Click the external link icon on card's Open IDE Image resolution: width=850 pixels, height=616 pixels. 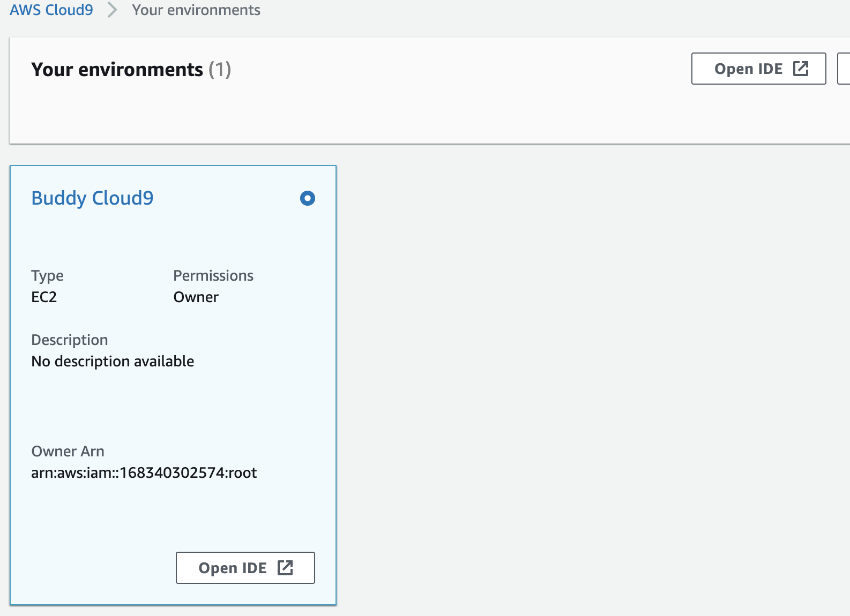285,568
